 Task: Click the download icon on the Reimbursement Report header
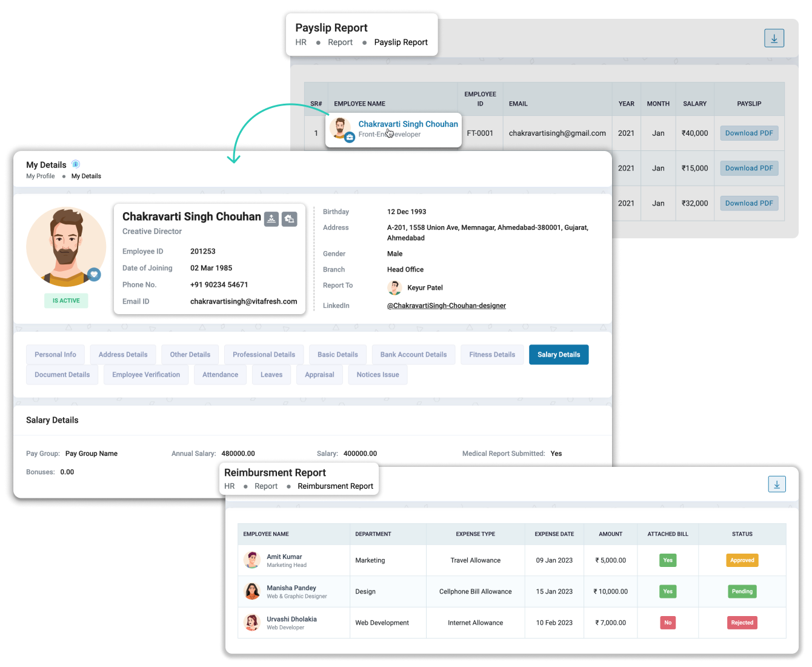777,484
